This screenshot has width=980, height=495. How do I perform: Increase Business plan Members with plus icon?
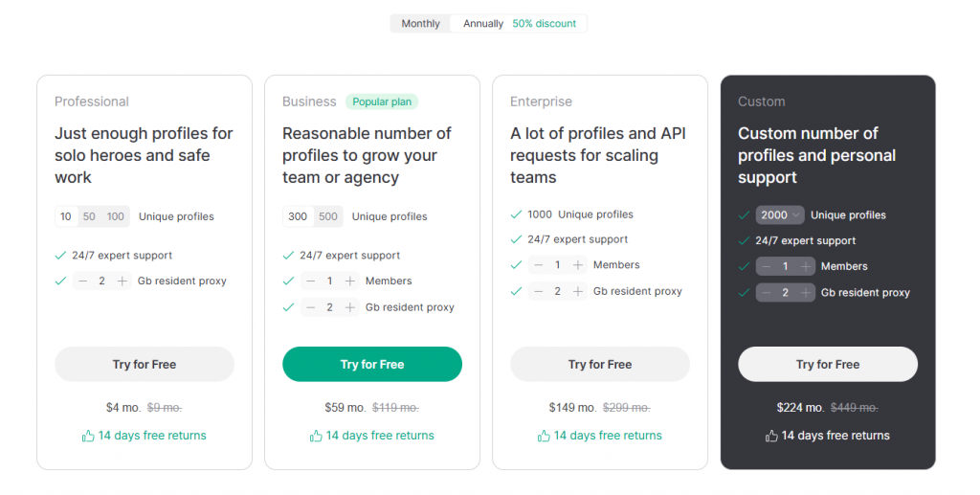tap(350, 281)
